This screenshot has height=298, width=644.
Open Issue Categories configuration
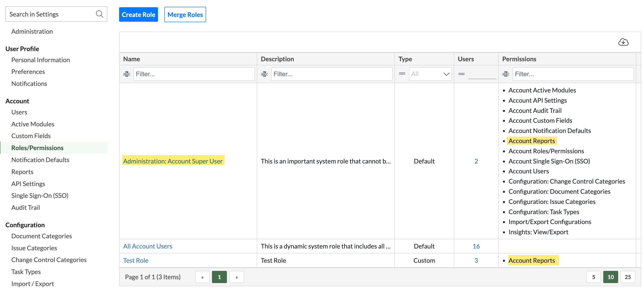click(34, 248)
